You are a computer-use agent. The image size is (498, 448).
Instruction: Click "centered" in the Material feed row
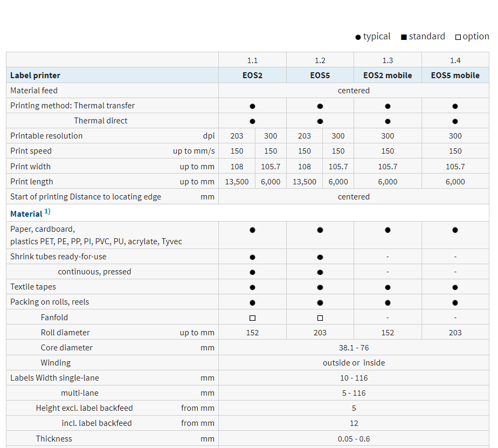click(354, 91)
